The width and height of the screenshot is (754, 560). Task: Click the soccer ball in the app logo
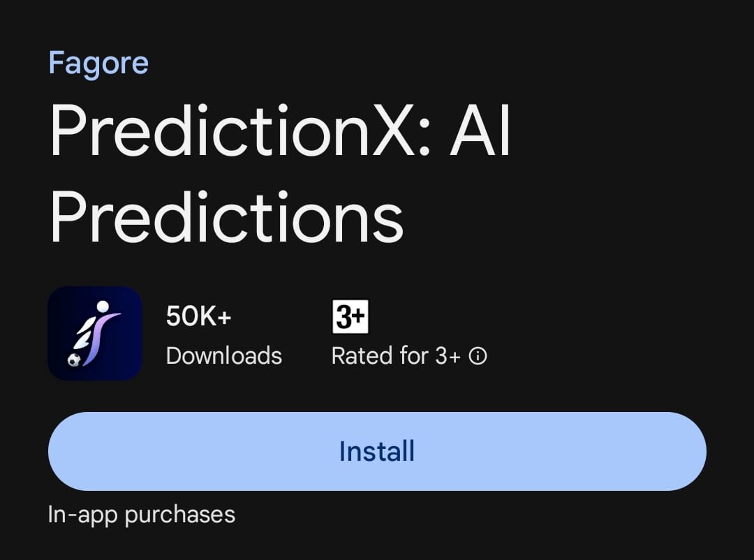click(74, 360)
